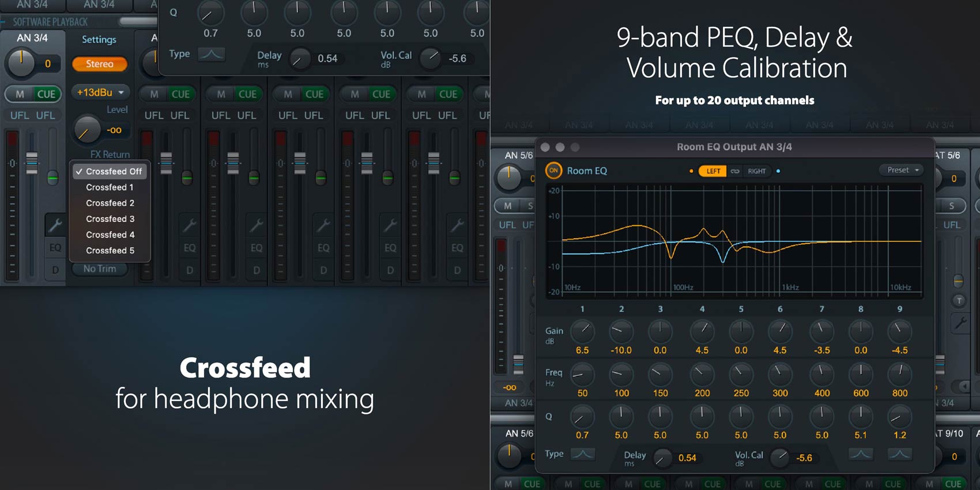
Task: Click the link icon between LEFT and RIGHT
Action: click(x=735, y=171)
